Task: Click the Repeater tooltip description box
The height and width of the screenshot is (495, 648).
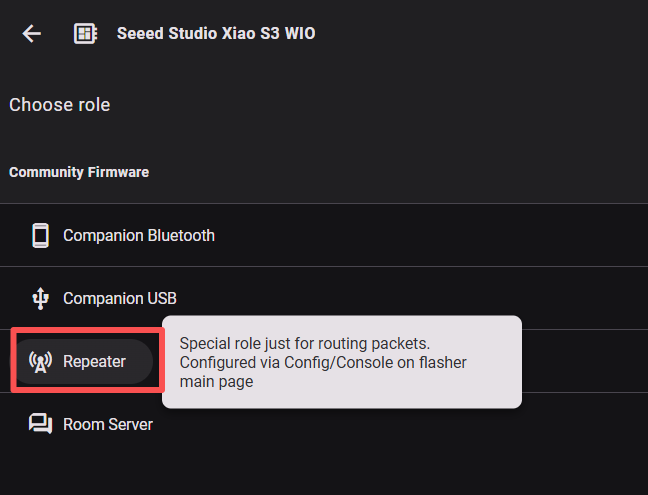Action: 341,362
